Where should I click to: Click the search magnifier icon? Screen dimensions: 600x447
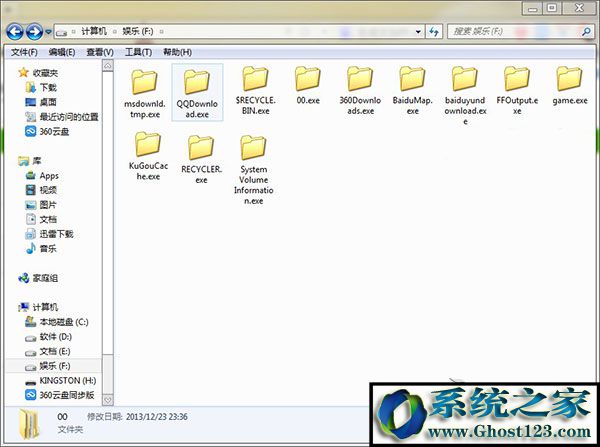(586, 32)
